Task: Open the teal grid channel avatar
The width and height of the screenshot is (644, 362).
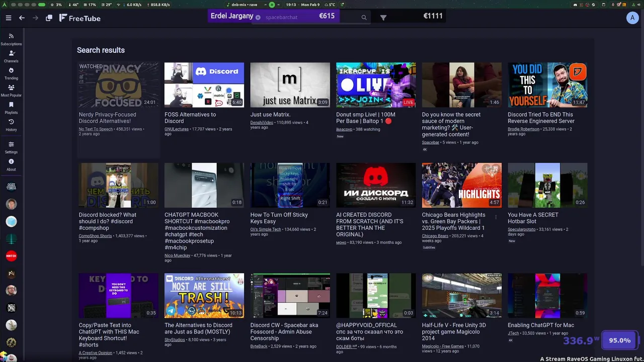Action: click(11, 238)
